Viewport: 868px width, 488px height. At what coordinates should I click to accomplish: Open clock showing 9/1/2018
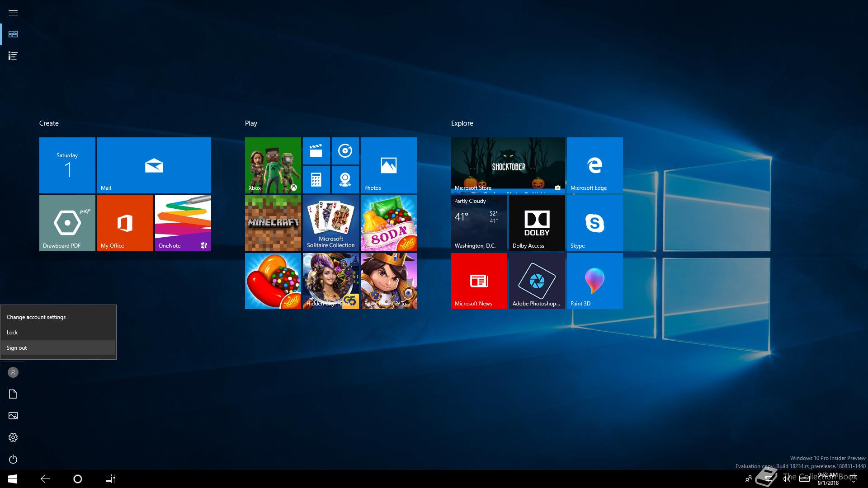point(828,479)
